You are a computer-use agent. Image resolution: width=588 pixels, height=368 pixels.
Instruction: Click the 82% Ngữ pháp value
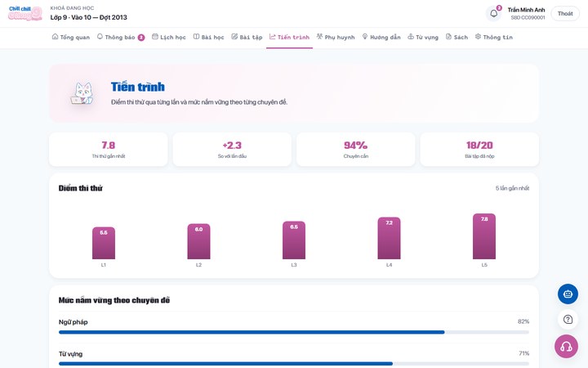coord(523,321)
